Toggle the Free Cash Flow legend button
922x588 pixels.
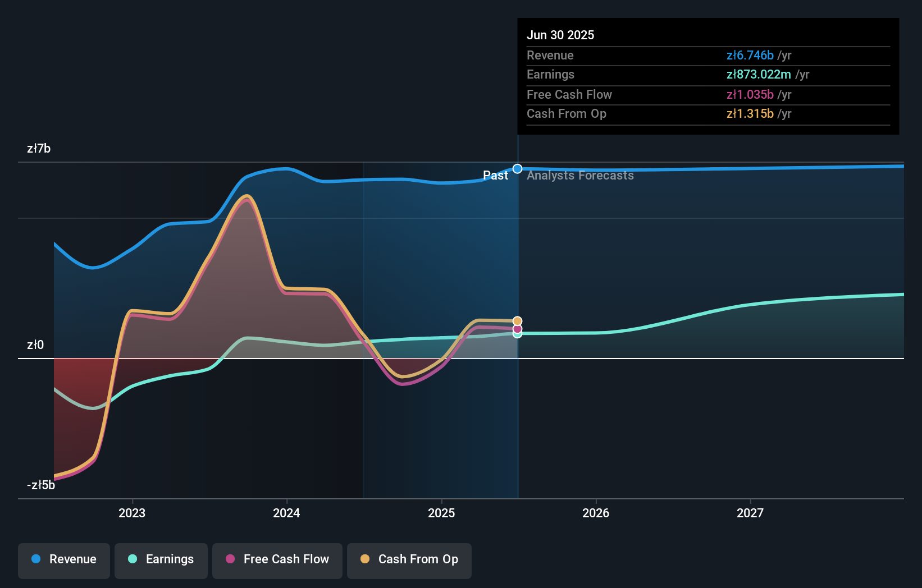coord(277,561)
